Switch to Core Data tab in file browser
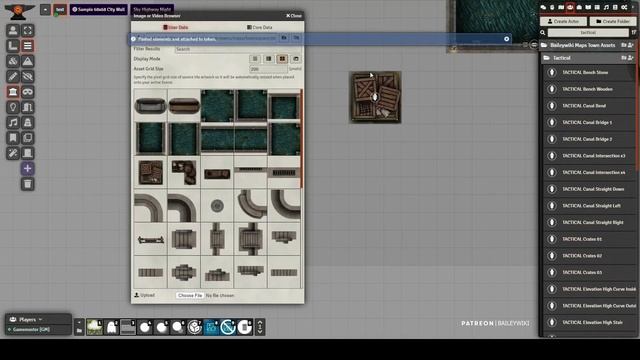 [260, 27]
